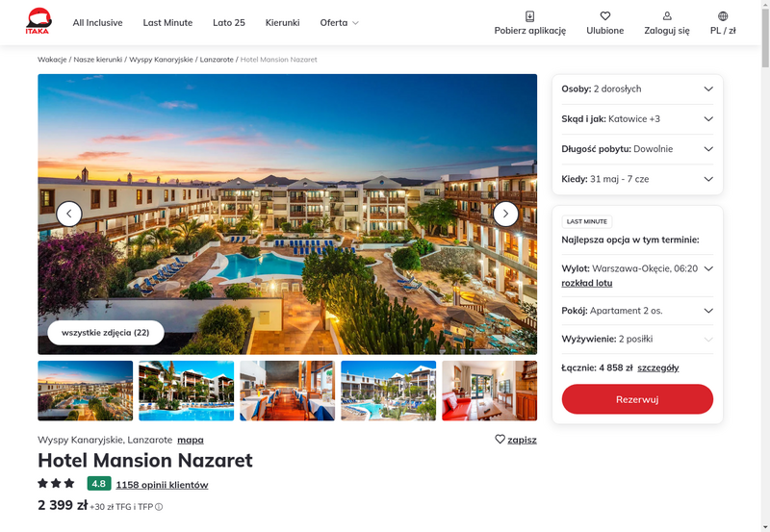The height and width of the screenshot is (532, 770).
Task: Select the red sofa room thumbnail
Action: point(489,391)
